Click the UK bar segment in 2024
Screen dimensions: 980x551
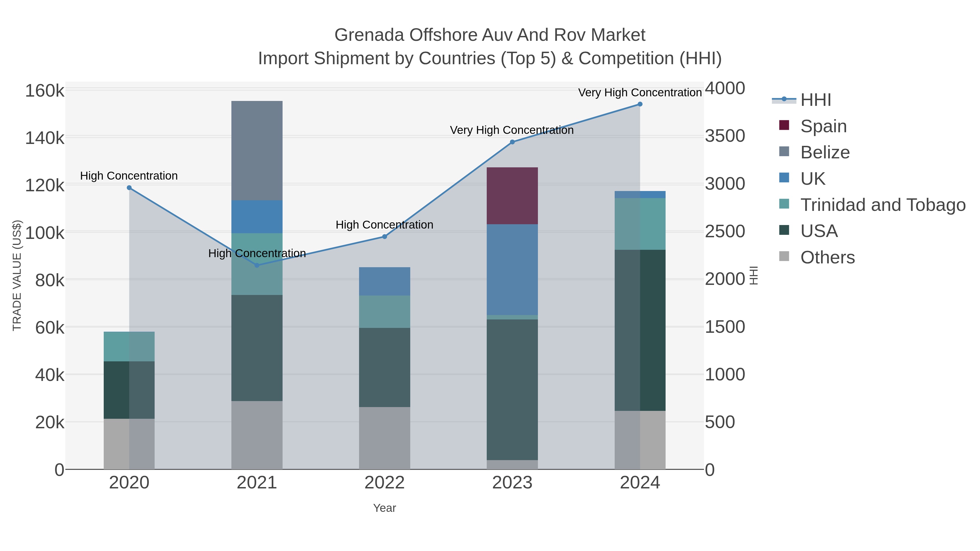pyautogui.click(x=640, y=195)
